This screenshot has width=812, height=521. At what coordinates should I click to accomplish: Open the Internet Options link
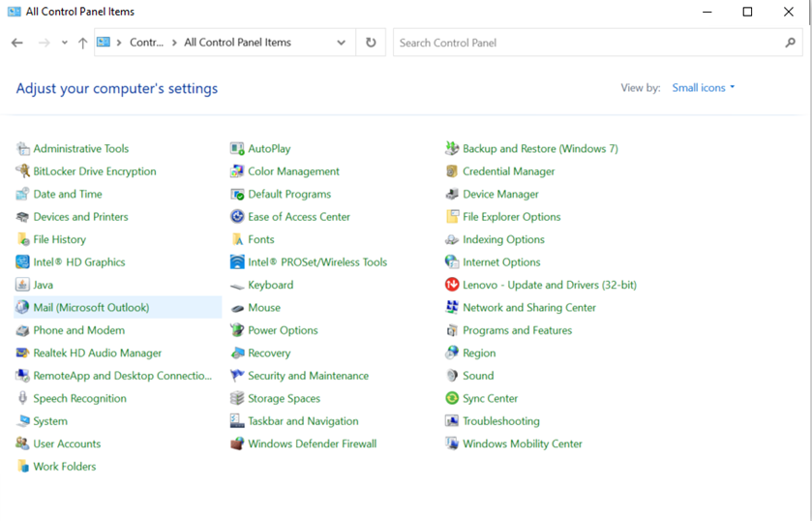pos(501,262)
